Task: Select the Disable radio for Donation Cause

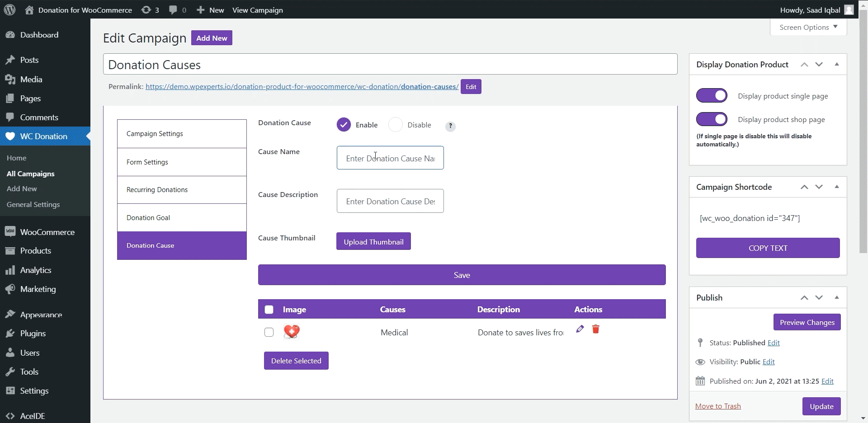Action: tap(396, 125)
